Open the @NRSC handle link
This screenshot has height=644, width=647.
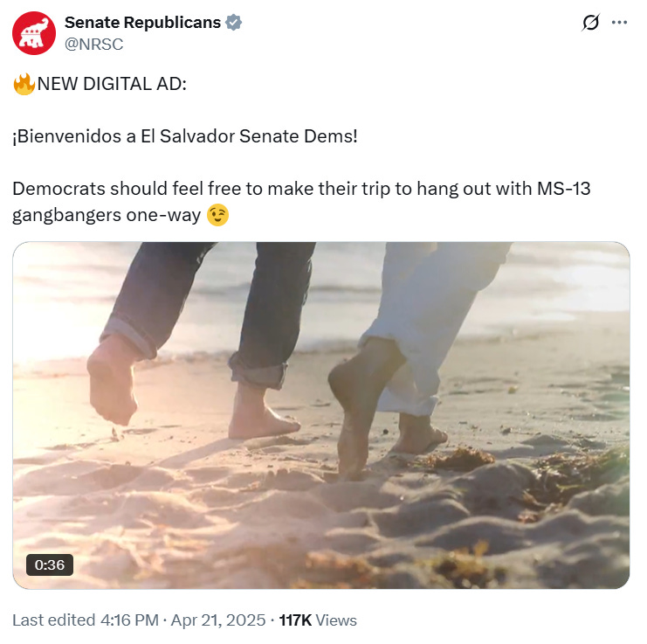[x=93, y=45]
